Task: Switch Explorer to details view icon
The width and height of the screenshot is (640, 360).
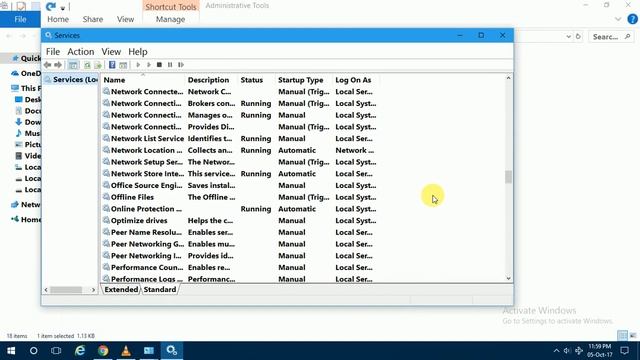Action: (622, 336)
